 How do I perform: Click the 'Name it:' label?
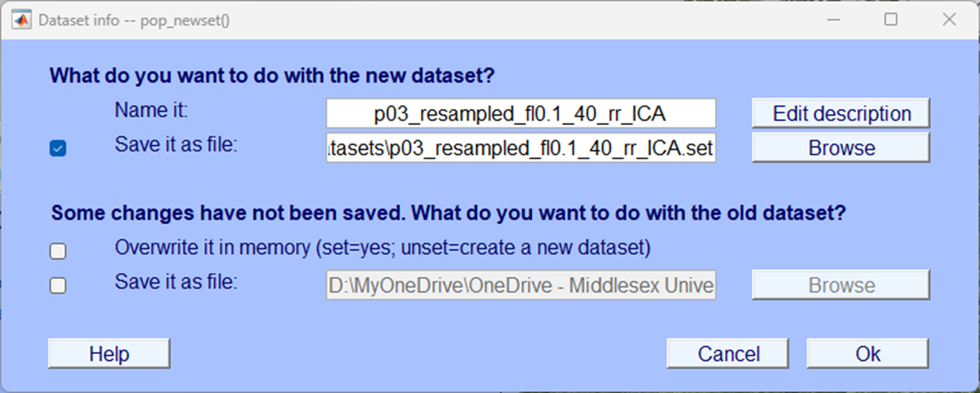point(151,111)
